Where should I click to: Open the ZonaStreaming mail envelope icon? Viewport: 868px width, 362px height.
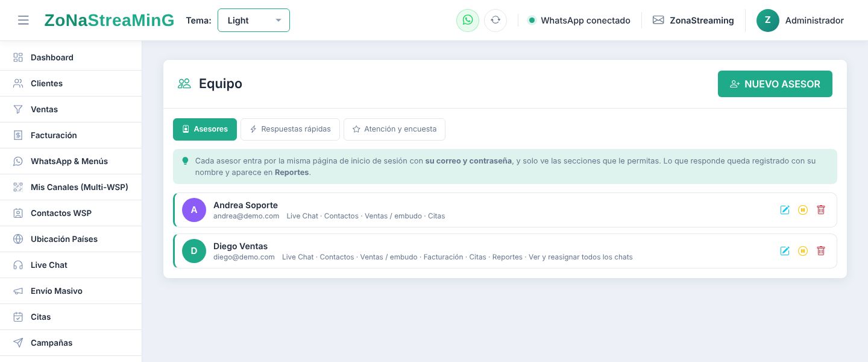(658, 21)
